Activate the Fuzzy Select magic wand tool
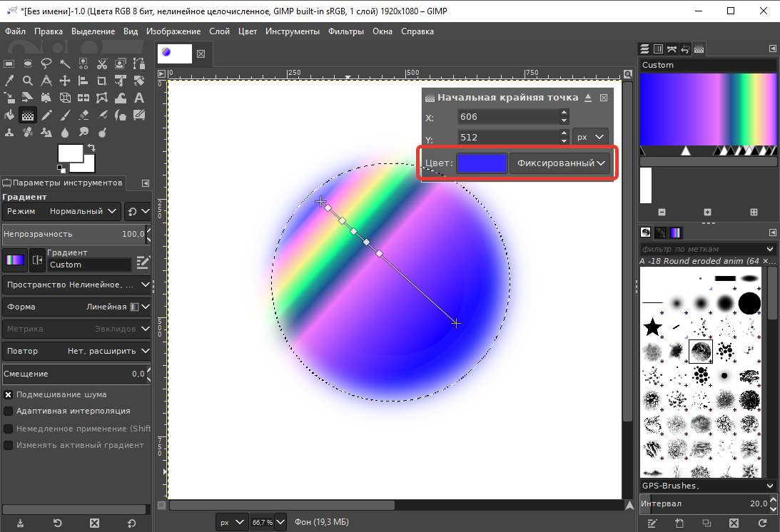Image resolution: width=780 pixels, height=532 pixels. point(65,63)
